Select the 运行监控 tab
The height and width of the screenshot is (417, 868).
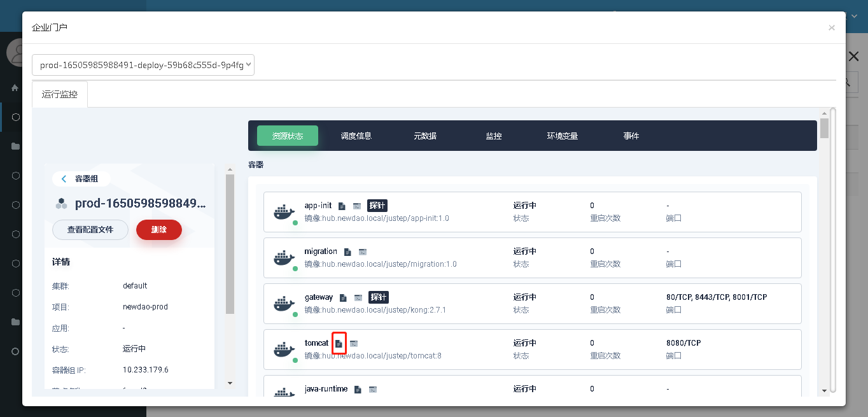pyautogui.click(x=60, y=94)
